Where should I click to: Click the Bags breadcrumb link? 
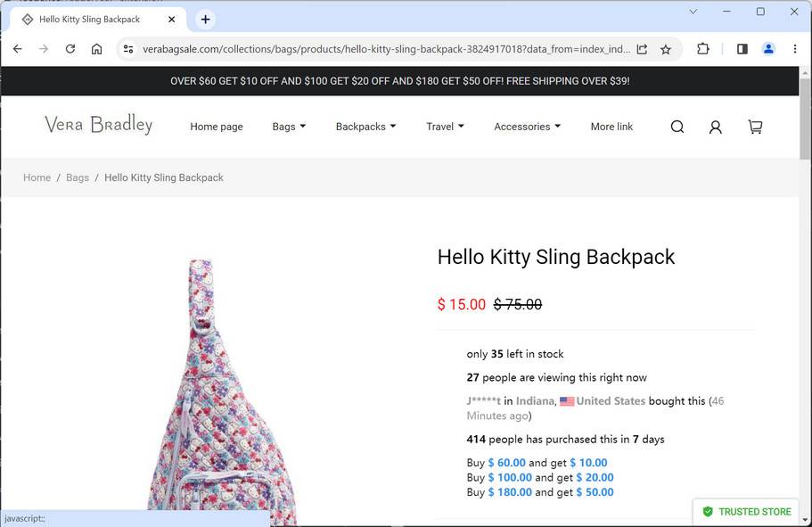(78, 177)
